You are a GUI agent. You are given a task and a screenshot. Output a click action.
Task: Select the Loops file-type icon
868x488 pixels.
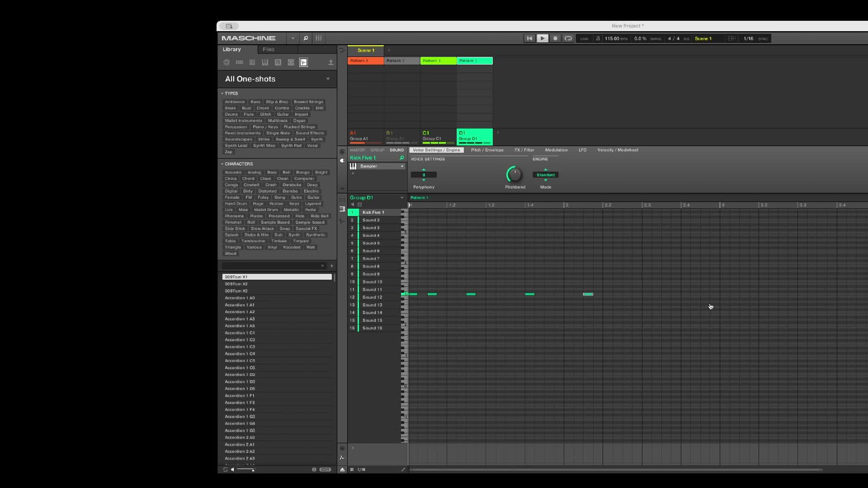pyautogui.click(x=291, y=62)
